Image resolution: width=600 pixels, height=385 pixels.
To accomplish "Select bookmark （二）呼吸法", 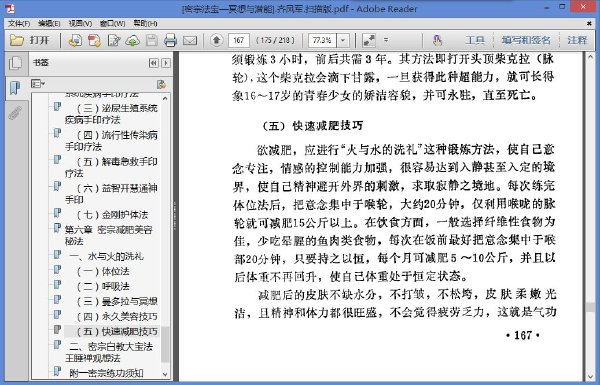I will [103, 286].
